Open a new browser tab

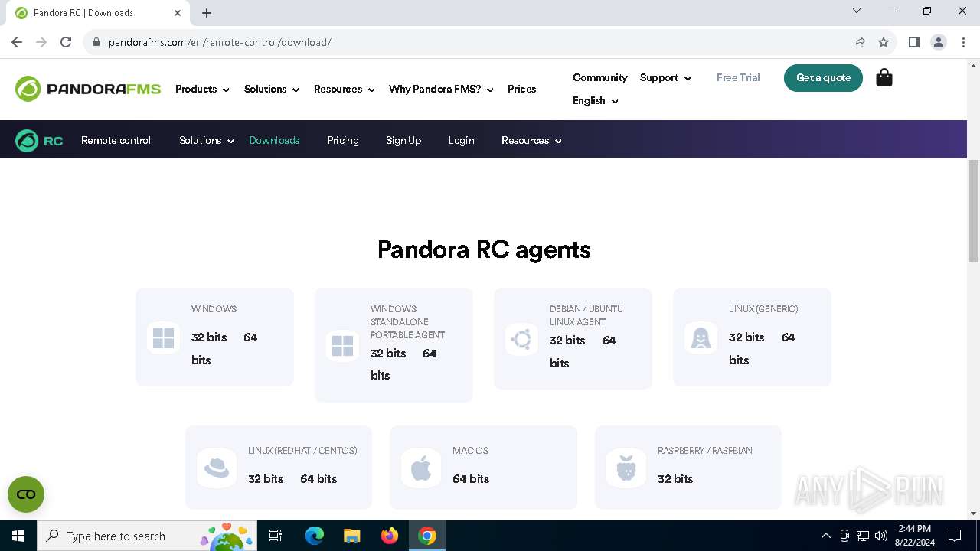click(x=207, y=13)
